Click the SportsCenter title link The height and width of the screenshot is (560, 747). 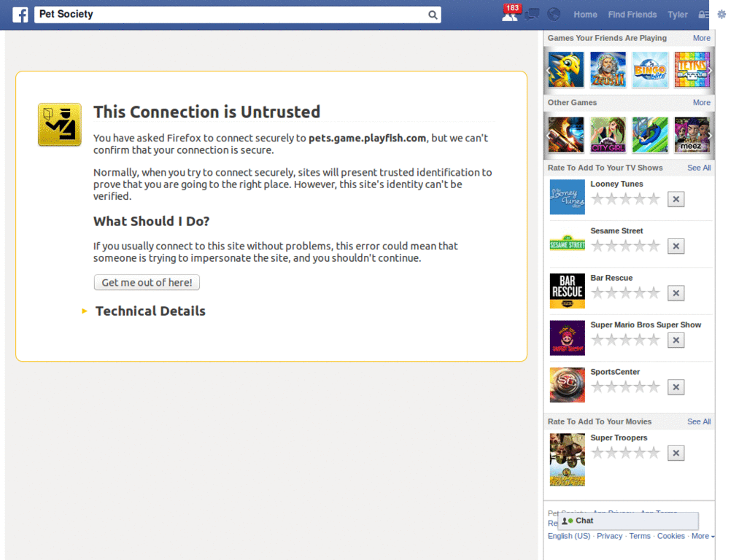pyautogui.click(x=615, y=372)
